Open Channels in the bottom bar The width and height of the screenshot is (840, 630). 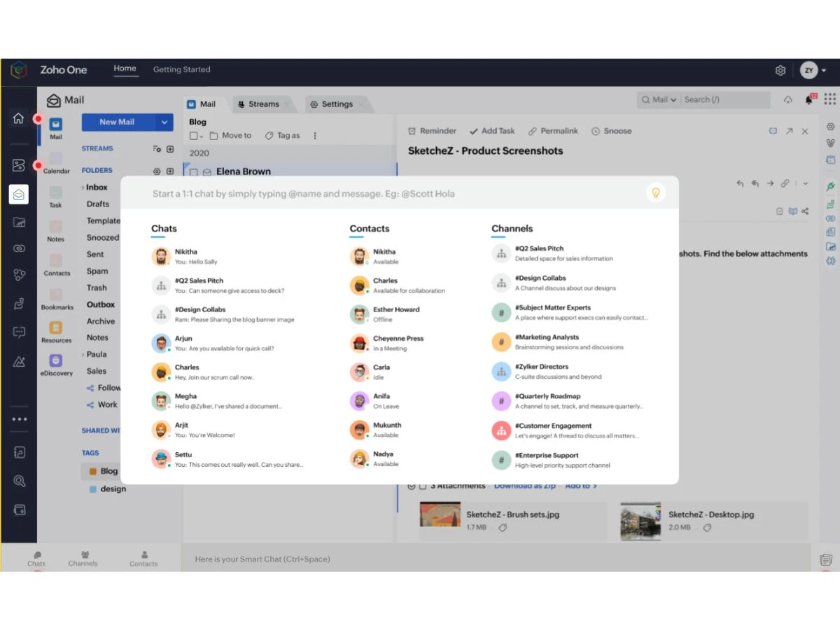(x=83, y=559)
